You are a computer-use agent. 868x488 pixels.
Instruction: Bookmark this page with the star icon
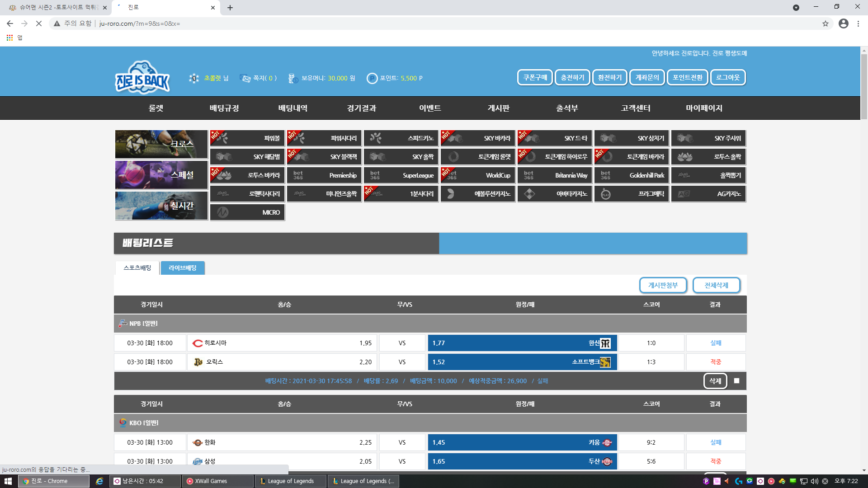pyautogui.click(x=825, y=23)
